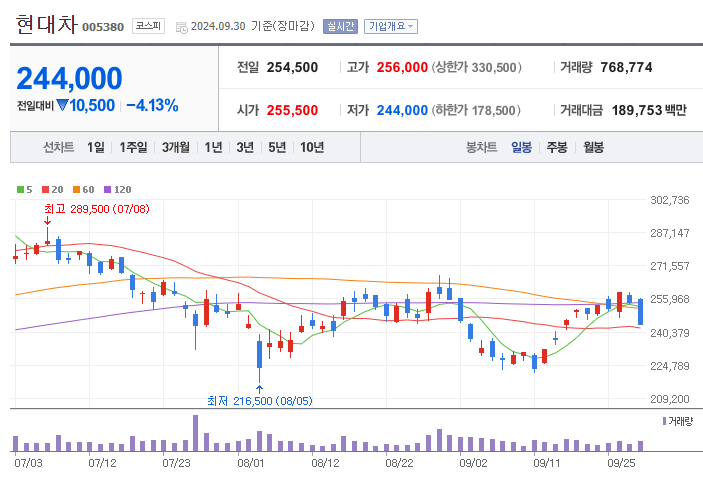Open the 기업개요 dropdown
703x477 pixels.
pyautogui.click(x=391, y=26)
